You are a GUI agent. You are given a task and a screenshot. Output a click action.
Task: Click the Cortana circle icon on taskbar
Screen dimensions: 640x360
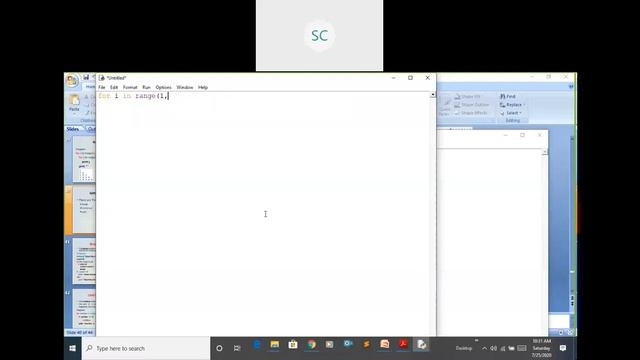pyautogui.click(x=219, y=348)
